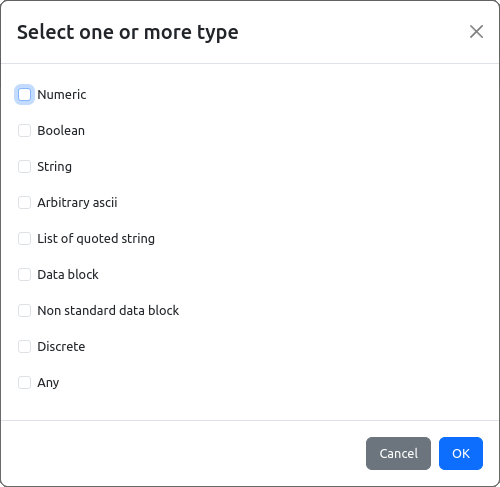The height and width of the screenshot is (487, 500).
Task: Tick the String checkbox
Action: [x=24, y=167]
